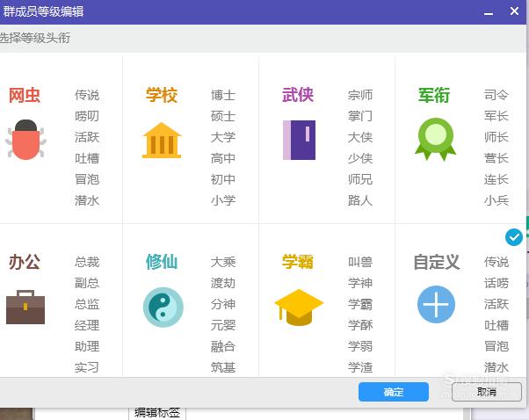This screenshot has height=420, width=529.
Task: Click the 小兵 title in 军衔
Action: click(496, 200)
